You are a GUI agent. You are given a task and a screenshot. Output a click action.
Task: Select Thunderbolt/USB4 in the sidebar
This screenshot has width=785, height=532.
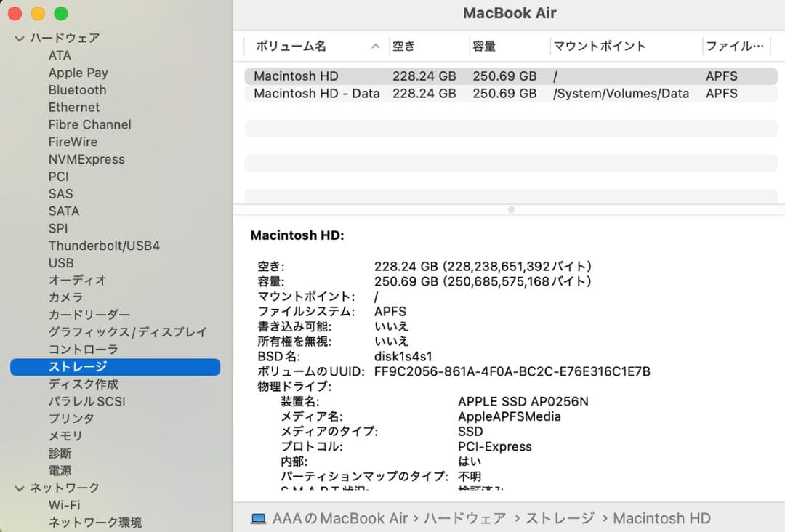pos(104,245)
